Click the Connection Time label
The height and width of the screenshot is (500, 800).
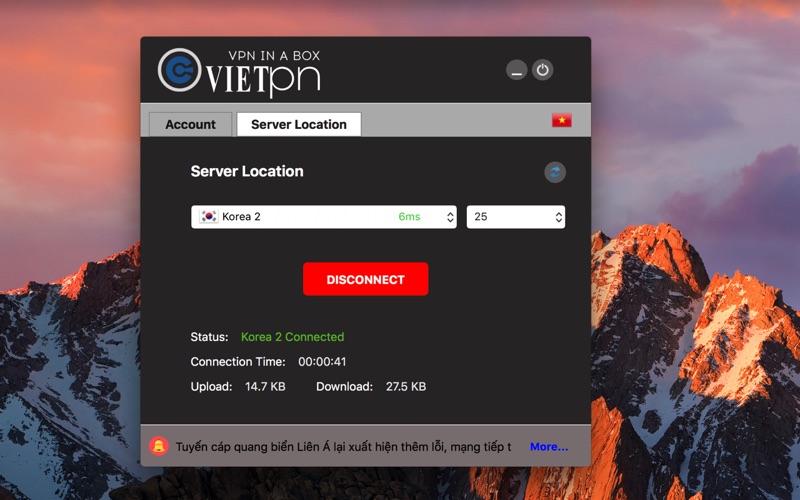tap(238, 362)
